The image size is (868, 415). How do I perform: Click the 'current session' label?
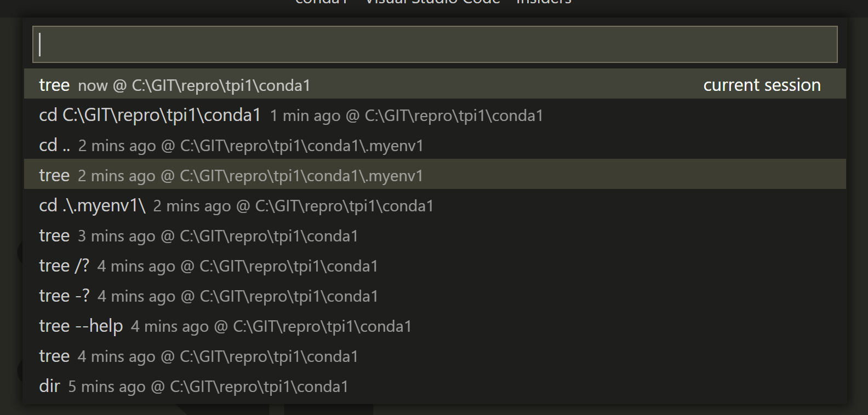[762, 85]
